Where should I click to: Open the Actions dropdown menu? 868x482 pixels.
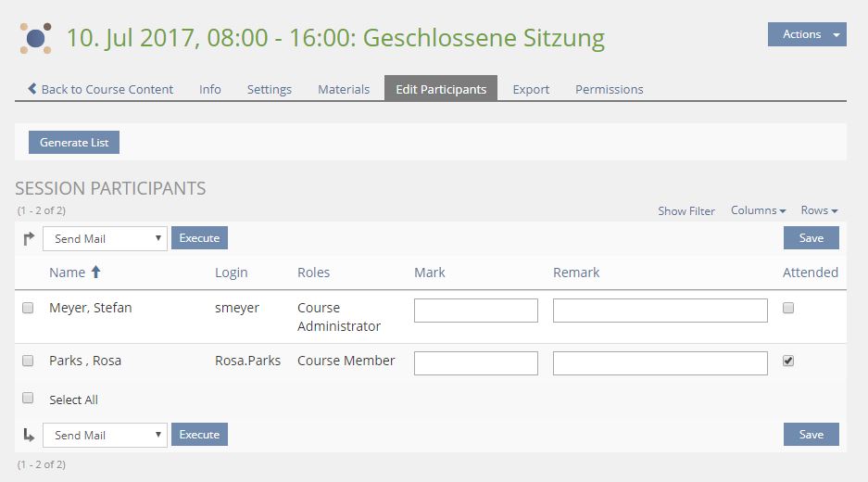(806, 34)
